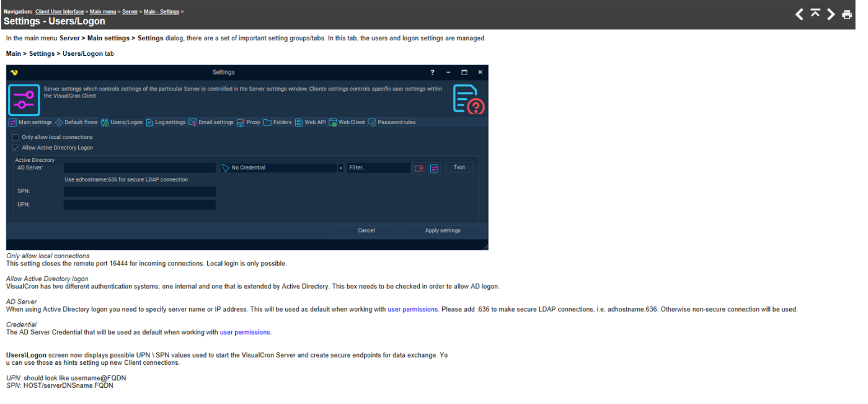The width and height of the screenshot is (868, 404).
Task: Click the manage credentials icon beside Test
Action: pos(434,168)
